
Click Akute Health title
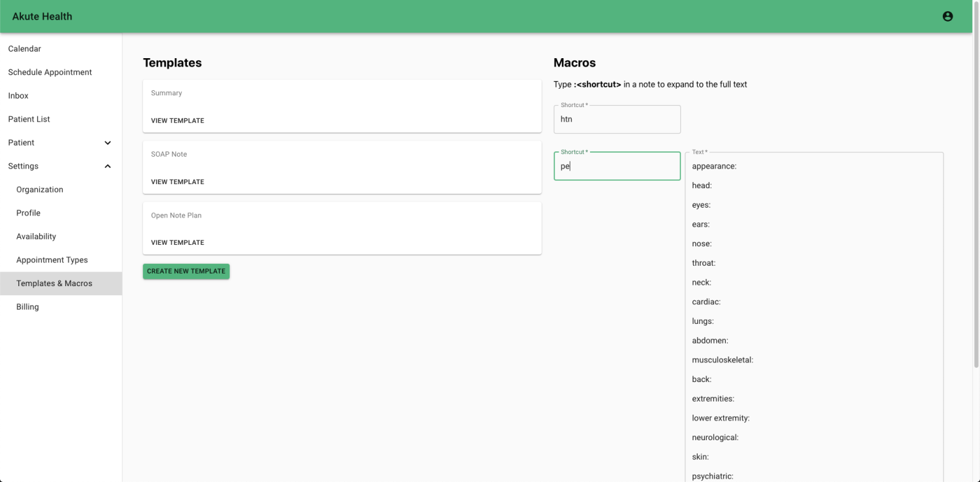coord(42,16)
